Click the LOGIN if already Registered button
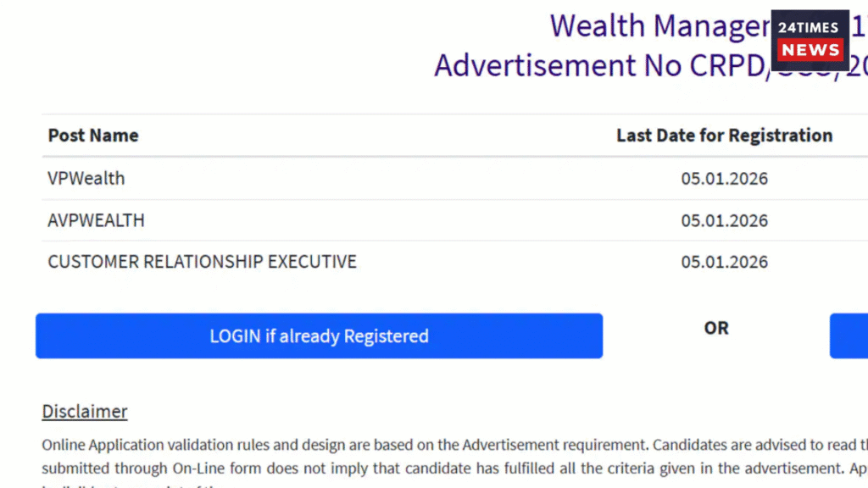The width and height of the screenshot is (868, 488). click(x=319, y=336)
